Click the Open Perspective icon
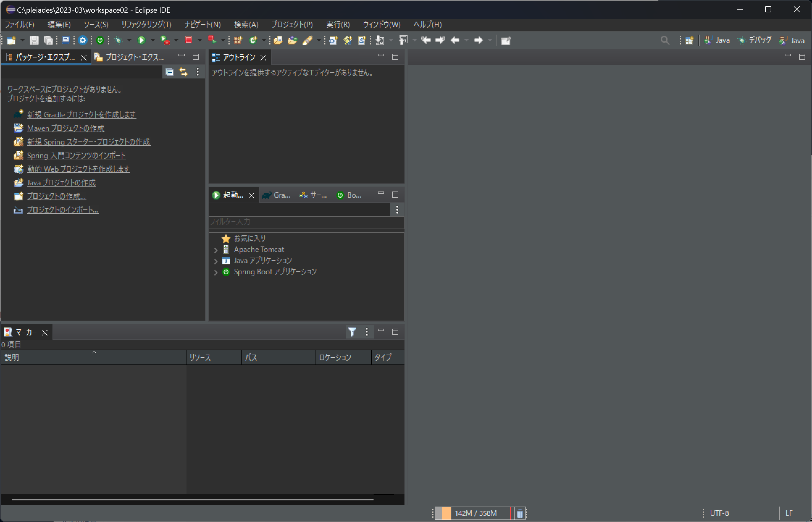 coord(689,40)
